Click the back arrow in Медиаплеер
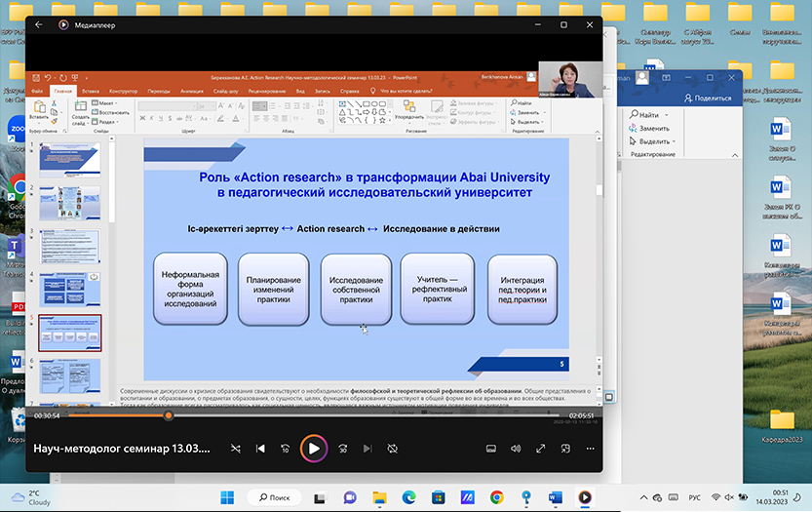Viewport: 812px width, 512px height. click(39, 24)
